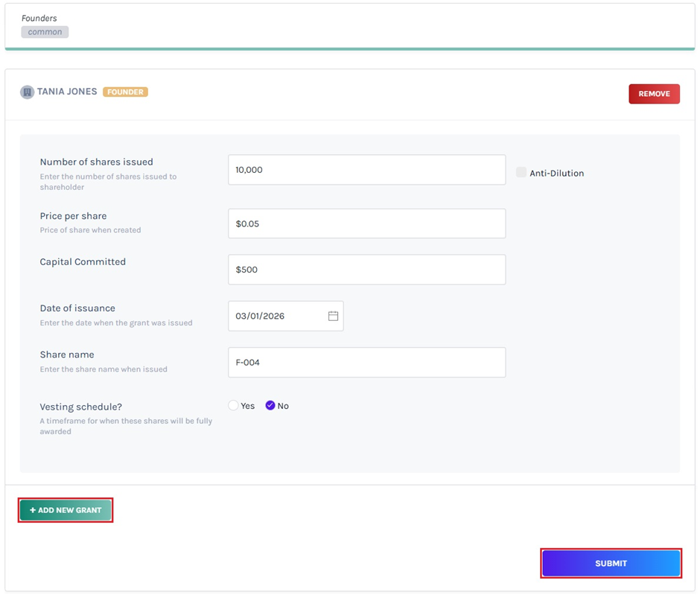The width and height of the screenshot is (700, 595).
Task: Click the plus icon on ADD NEW GRANT
Action: 31,510
